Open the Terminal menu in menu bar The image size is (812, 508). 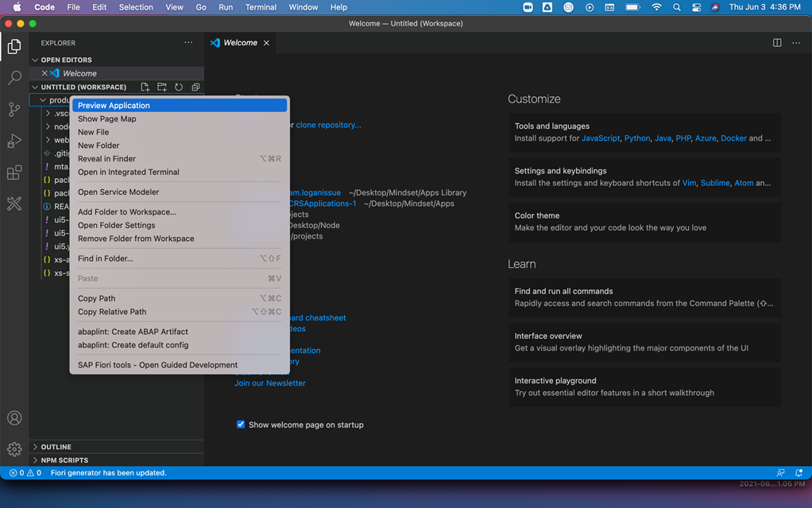click(261, 7)
